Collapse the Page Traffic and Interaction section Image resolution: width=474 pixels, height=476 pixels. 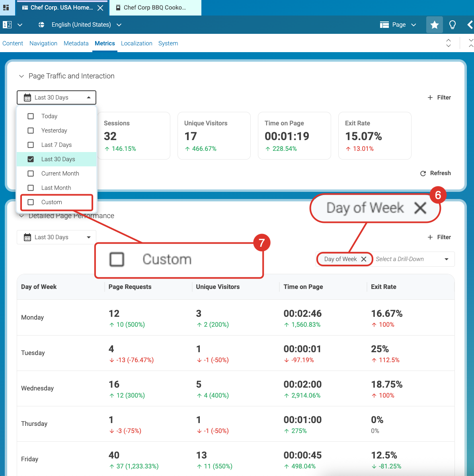(21, 76)
